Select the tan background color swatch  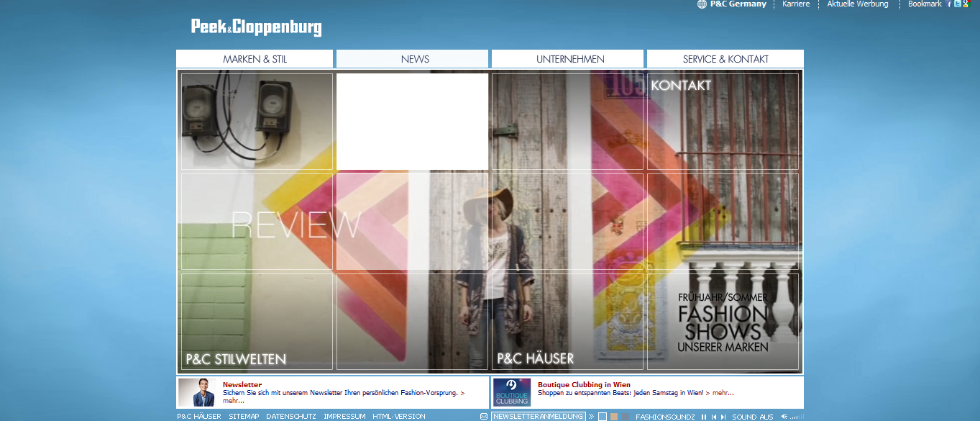tap(614, 417)
